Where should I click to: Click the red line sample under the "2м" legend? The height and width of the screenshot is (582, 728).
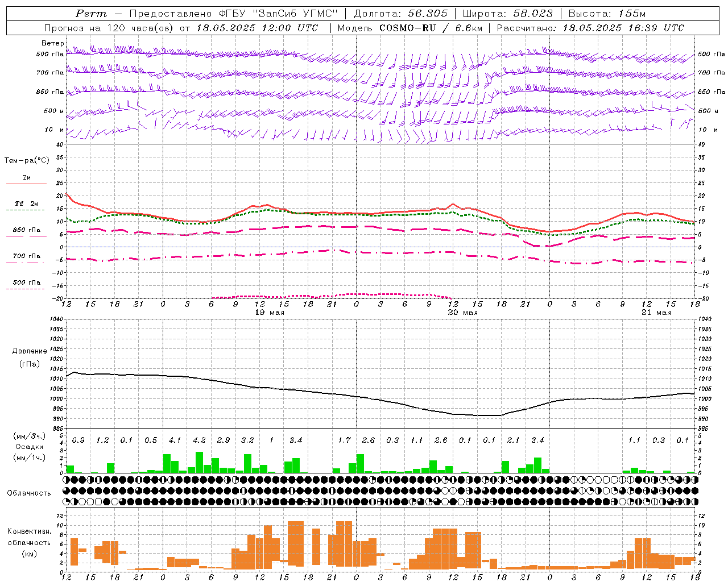pos(26,184)
